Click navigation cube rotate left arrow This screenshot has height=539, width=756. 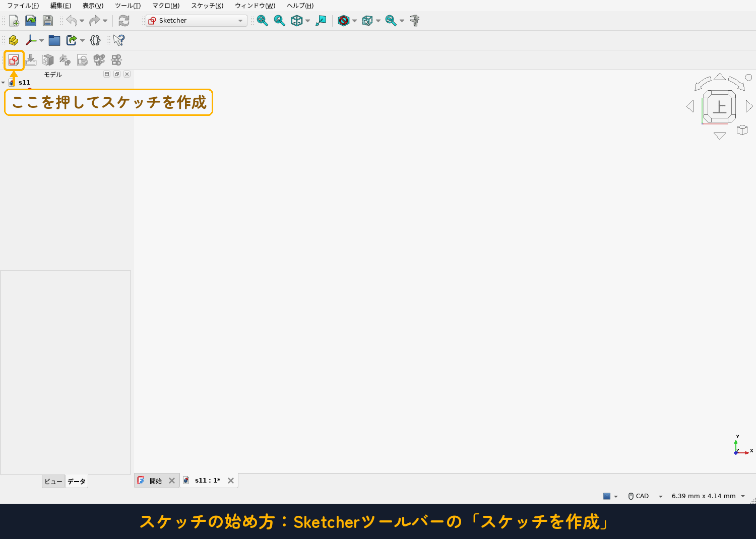tap(690, 106)
